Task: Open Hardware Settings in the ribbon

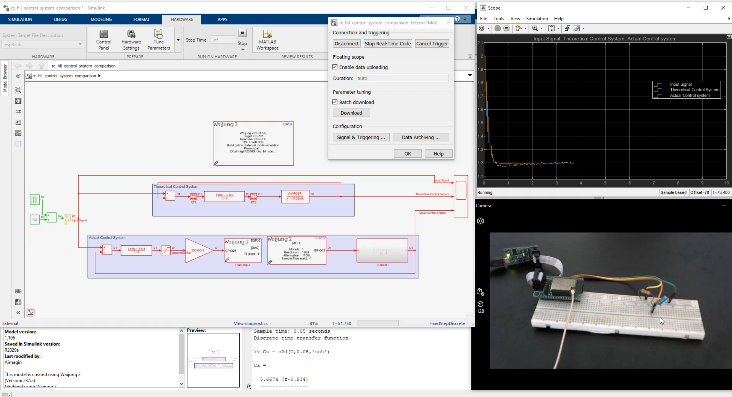Action: click(x=131, y=40)
